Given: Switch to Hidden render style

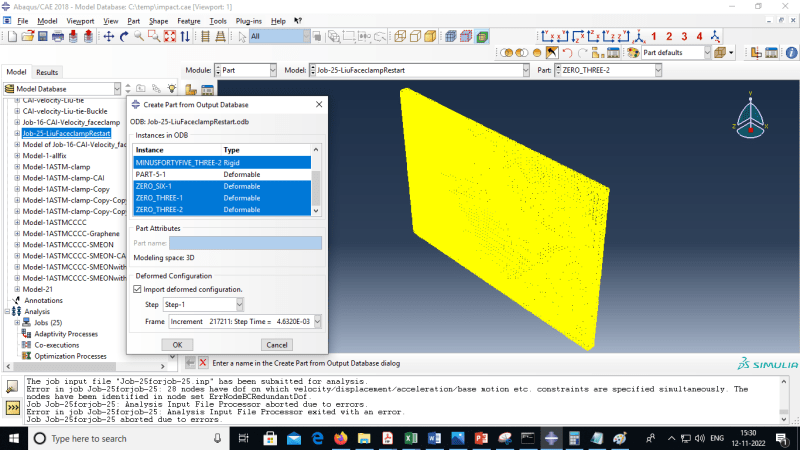Looking at the screenshot, I should [415, 36].
